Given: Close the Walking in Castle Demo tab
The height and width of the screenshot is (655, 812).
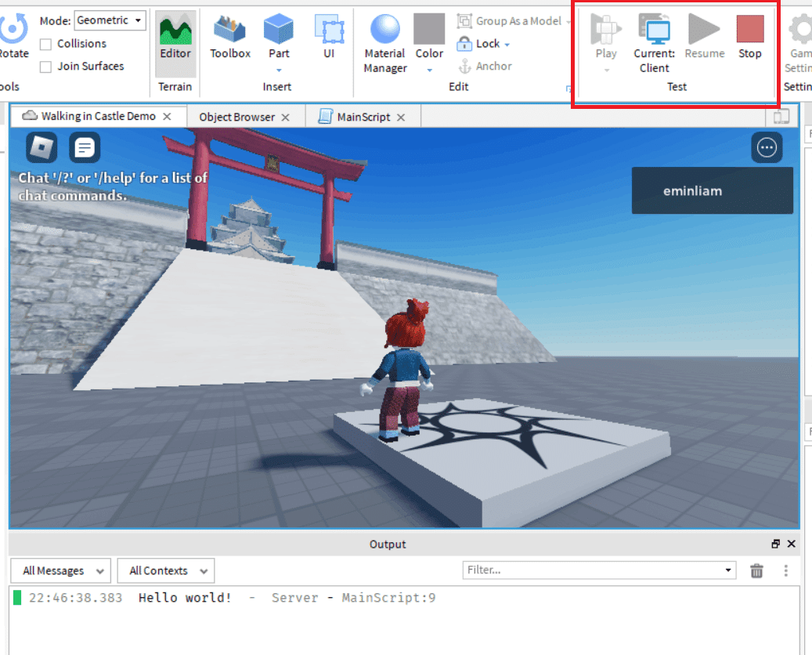Looking at the screenshot, I should click(167, 117).
